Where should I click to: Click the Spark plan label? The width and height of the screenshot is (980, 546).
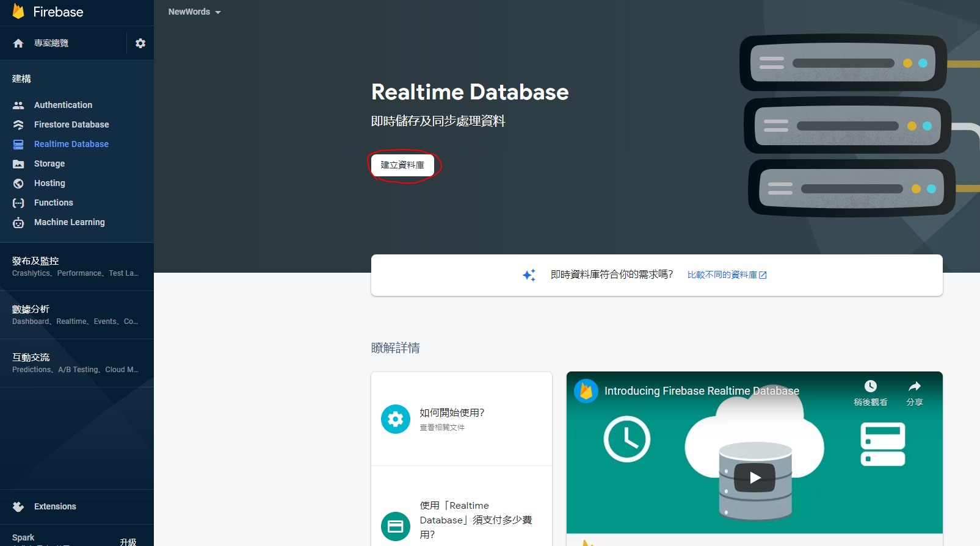click(x=23, y=537)
